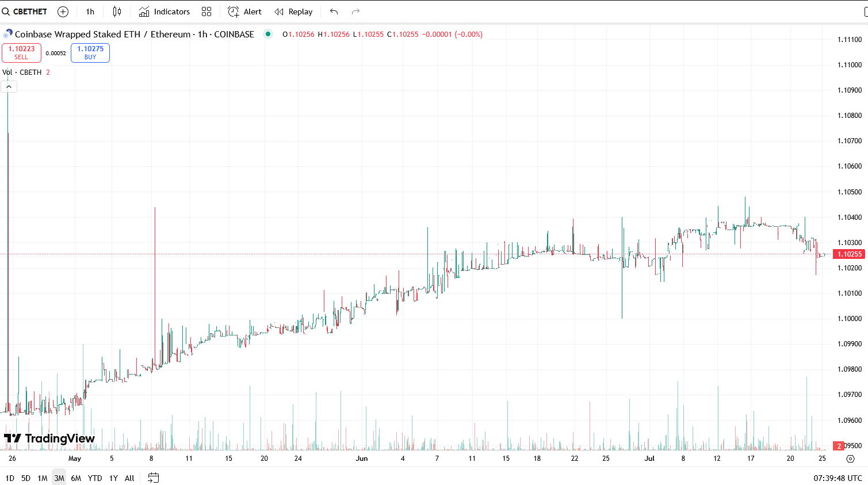The height and width of the screenshot is (485, 868).
Task: Click the 1.10900 price axis label
Action: pyautogui.click(x=850, y=90)
